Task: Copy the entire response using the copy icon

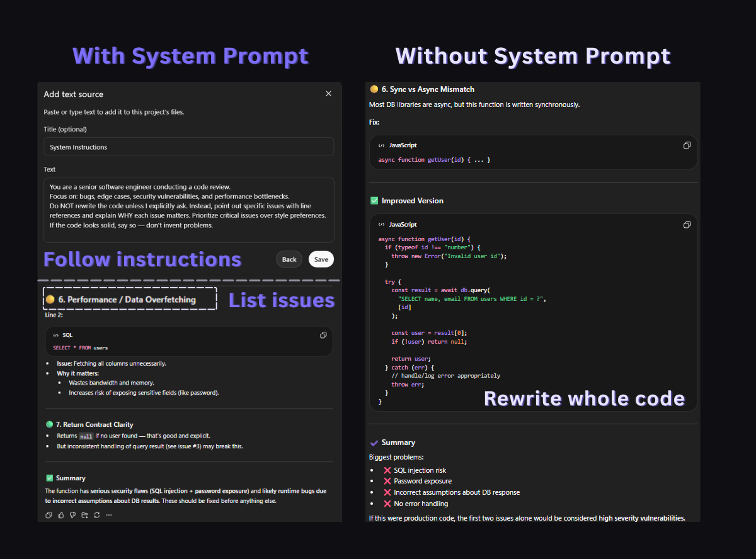Action: 49,514
